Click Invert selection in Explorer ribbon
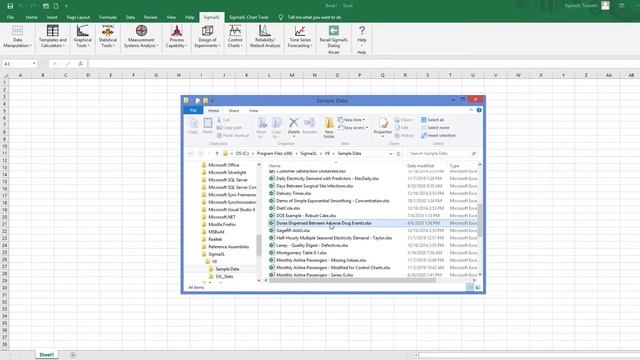 click(438, 136)
